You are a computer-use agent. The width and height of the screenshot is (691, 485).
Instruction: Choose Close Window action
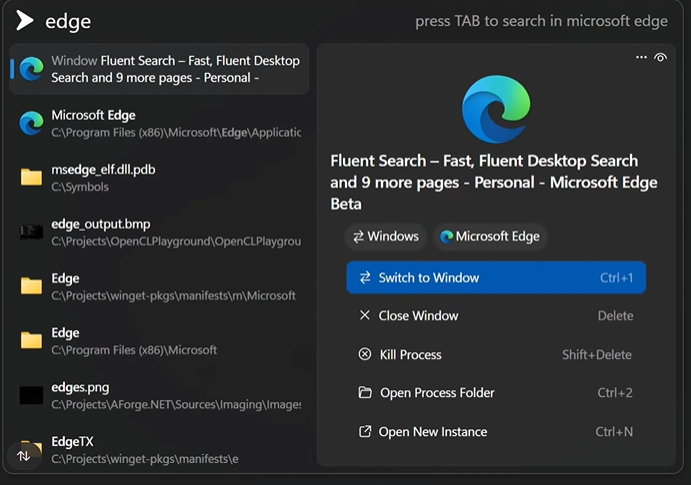[496, 316]
